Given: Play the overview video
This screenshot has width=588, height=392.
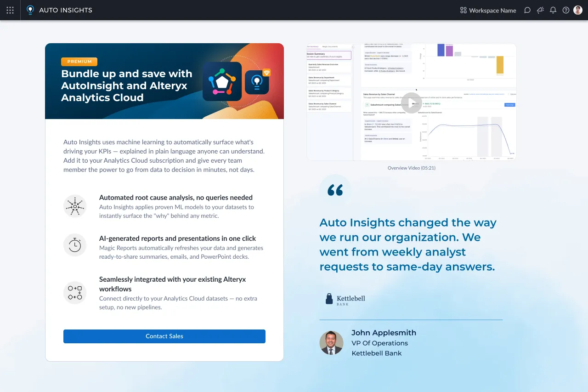Looking at the screenshot, I should (412, 103).
